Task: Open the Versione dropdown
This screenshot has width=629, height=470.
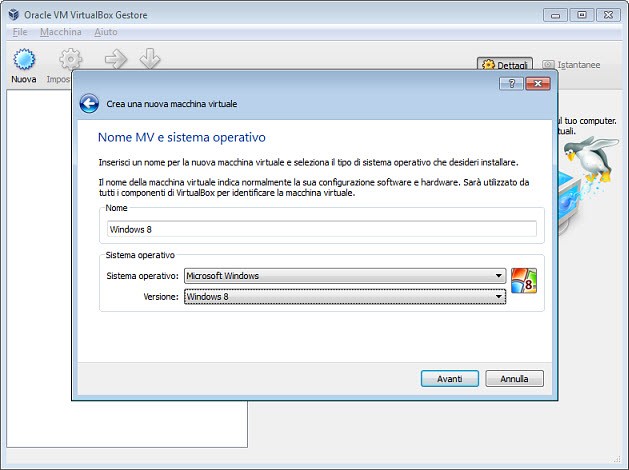Action: (x=345, y=297)
